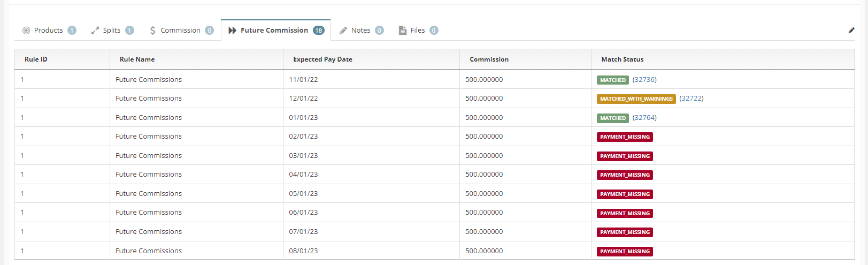Click the Commission dollar sign icon
The image size is (868, 265).
coord(153,31)
